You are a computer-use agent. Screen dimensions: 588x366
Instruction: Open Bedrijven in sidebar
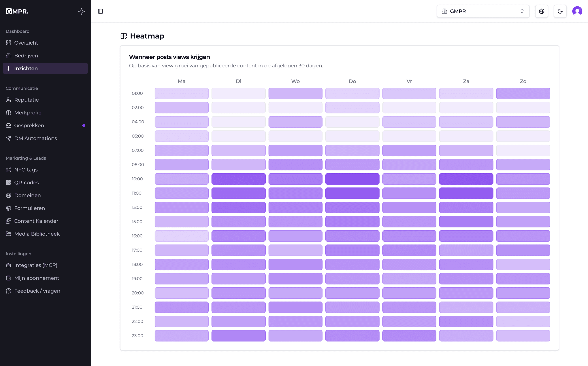pyautogui.click(x=45, y=56)
